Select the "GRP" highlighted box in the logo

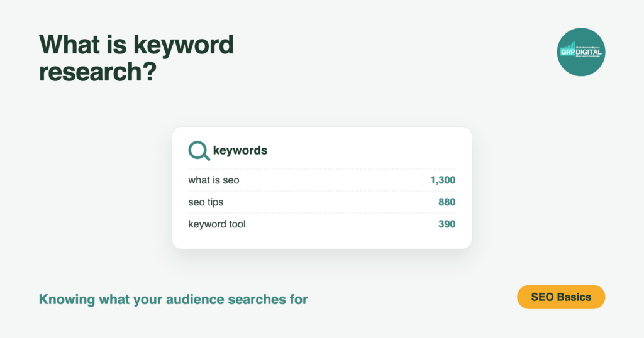coord(568,52)
